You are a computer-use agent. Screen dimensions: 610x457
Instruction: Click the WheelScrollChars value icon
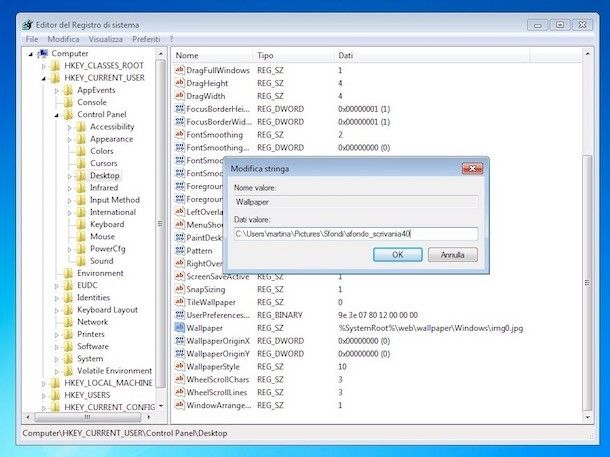click(179, 379)
